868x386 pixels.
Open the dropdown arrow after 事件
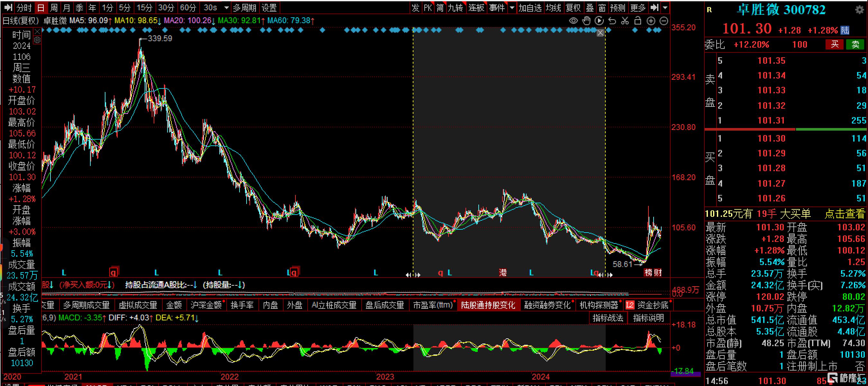(x=512, y=7)
